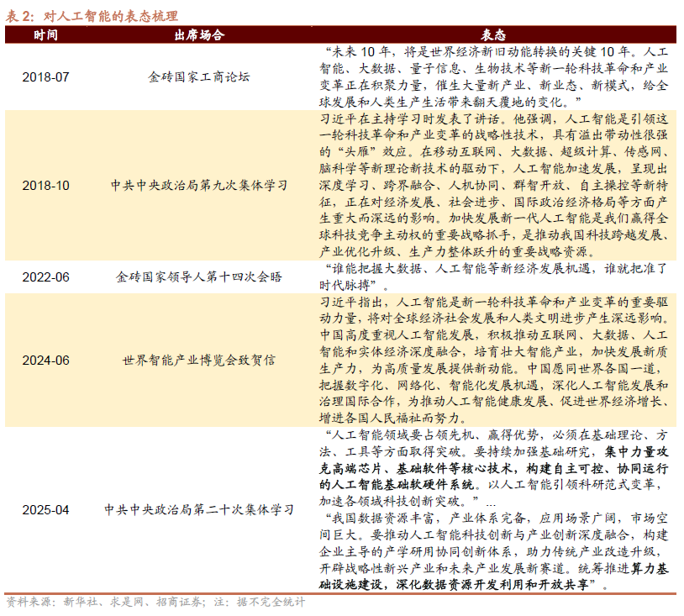
Task: Select the cell '中共中央政治局第二十次集体学习'
Action: pyautogui.click(x=199, y=510)
